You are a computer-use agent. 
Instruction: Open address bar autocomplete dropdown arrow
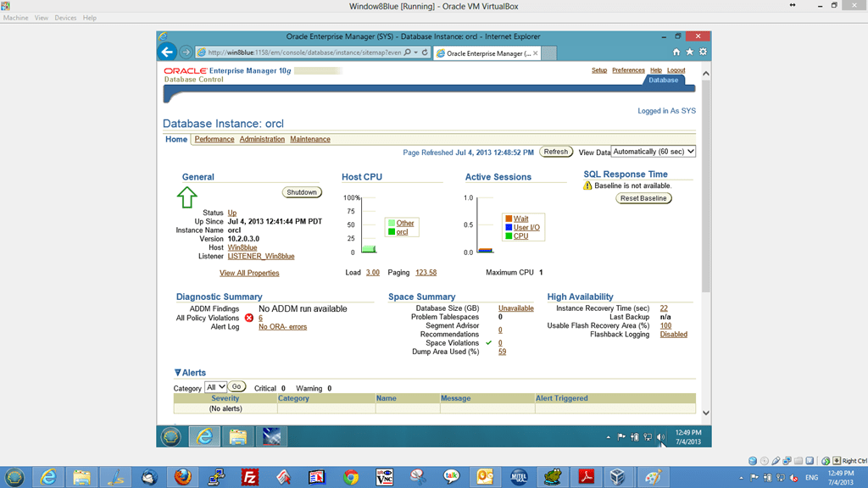pyautogui.click(x=415, y=53)
